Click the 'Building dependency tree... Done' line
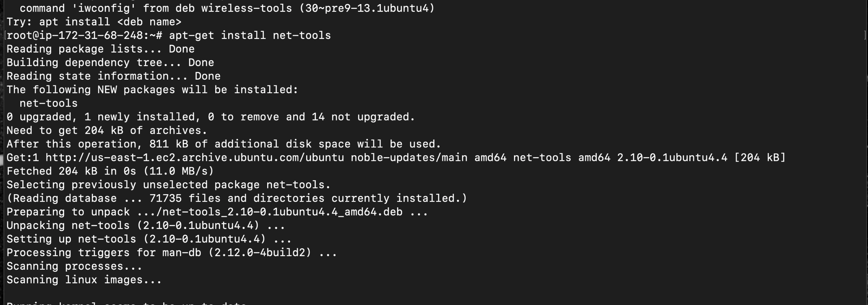Screen dimensions: 868x305 (x=110, y=63)
